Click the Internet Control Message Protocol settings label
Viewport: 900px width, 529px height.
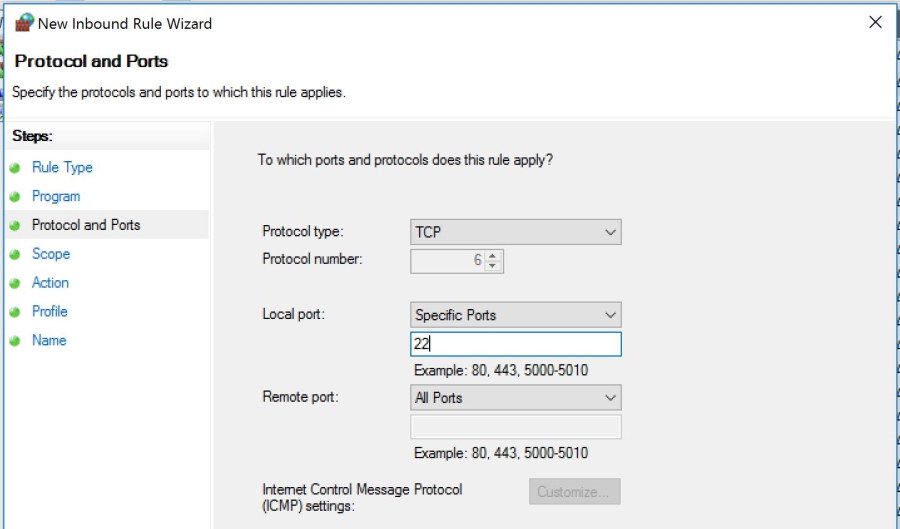pos(362,497)
